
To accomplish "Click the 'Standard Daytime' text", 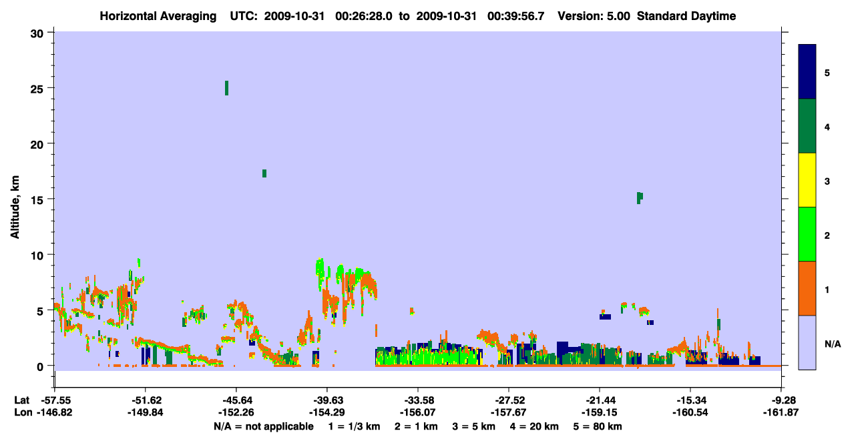I will [x=686, y=16].
